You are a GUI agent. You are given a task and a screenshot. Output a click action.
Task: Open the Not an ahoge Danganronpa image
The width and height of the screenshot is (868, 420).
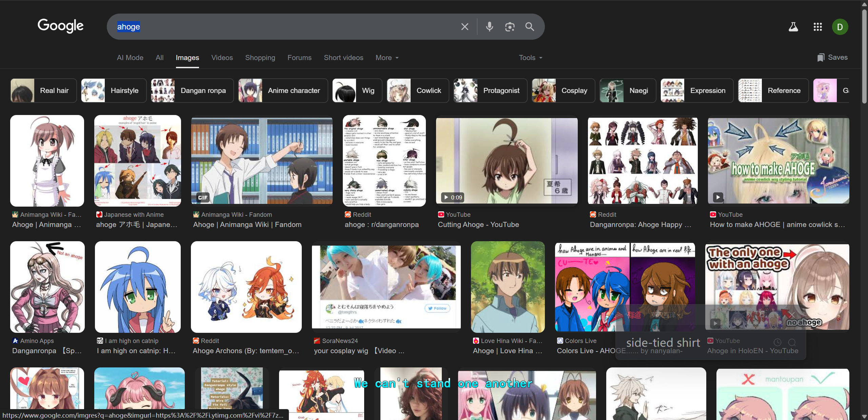(x=47, y=287)
